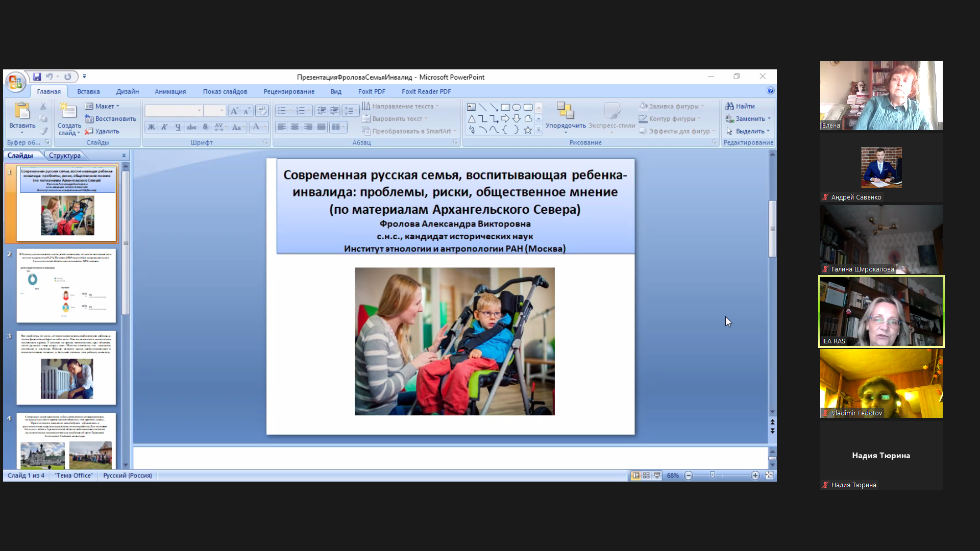Zoom out with the minus button
This screenshot has height=551, width=980.
[x=689, y=475]
